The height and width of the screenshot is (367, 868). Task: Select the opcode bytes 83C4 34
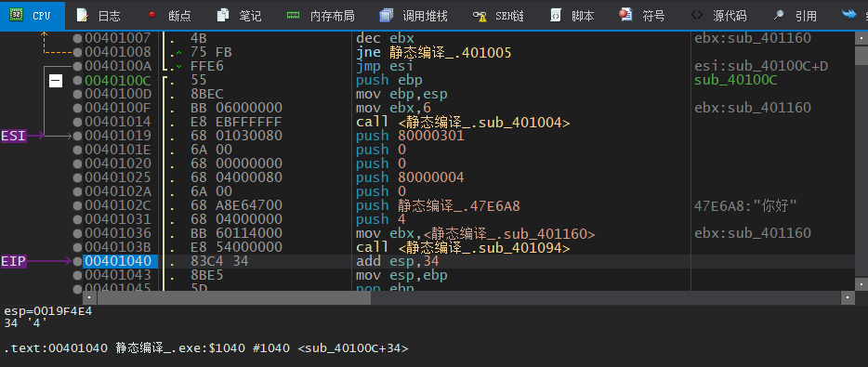click(219, 261)
